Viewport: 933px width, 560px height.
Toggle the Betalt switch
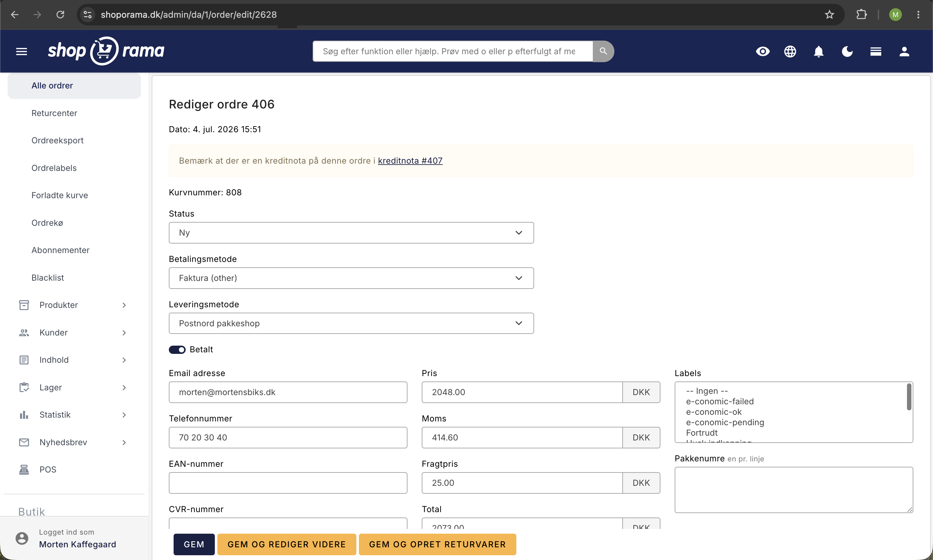click(177, 349)
